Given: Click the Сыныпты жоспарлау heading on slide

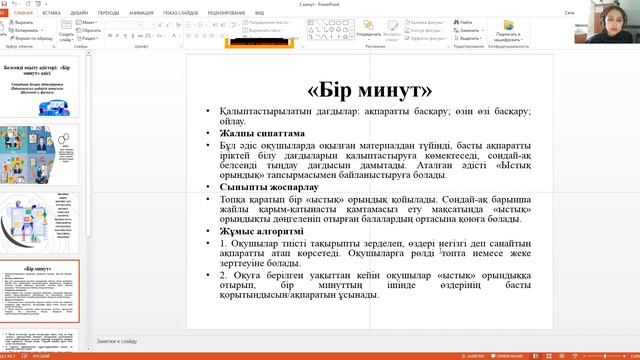Looking at the screenshot, I should (x=269, y=187).
